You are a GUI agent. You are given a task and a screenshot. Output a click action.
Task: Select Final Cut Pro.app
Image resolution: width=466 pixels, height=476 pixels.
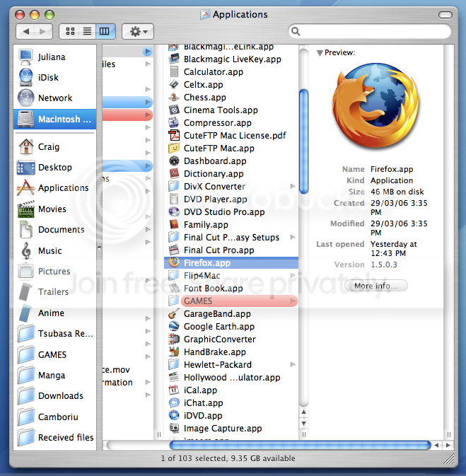pyautogui.click(x=231, y=250)
